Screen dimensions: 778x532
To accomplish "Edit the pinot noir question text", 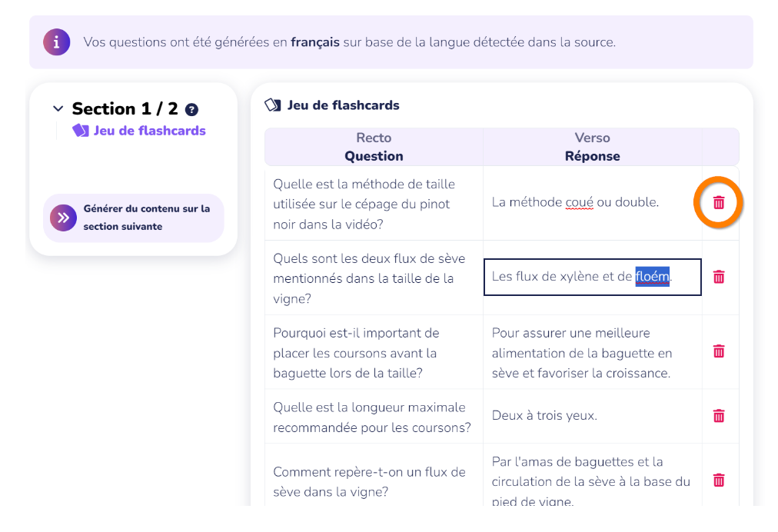I will [364, 204].
